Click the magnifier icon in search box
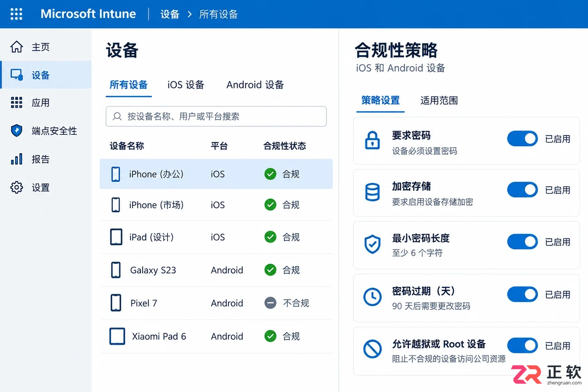This screenshot has width=588, height=392. tap(117, 116)
